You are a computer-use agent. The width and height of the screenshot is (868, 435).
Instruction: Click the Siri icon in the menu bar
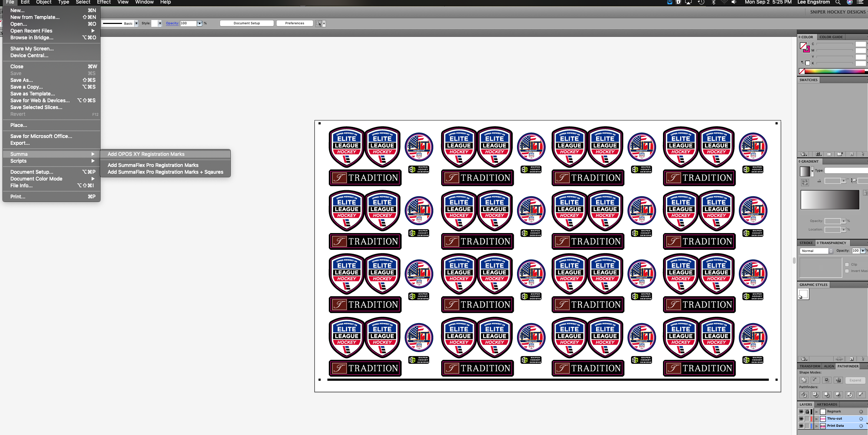pyautogui.click(x=850, y=3)
